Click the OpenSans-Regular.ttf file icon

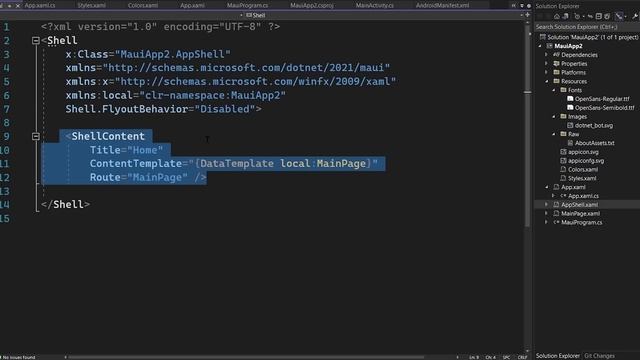point(570,99)
